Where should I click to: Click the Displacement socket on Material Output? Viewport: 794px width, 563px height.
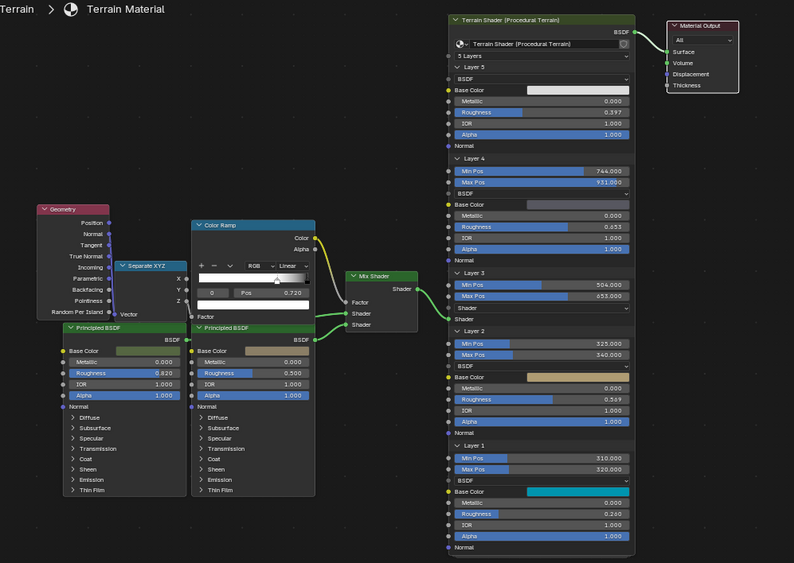coord(667,74)
